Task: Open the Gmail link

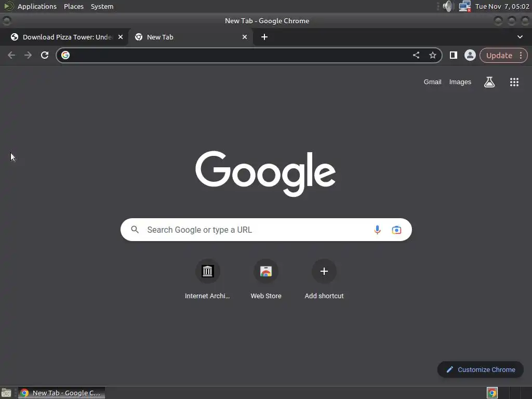Action: coord(432,82)
